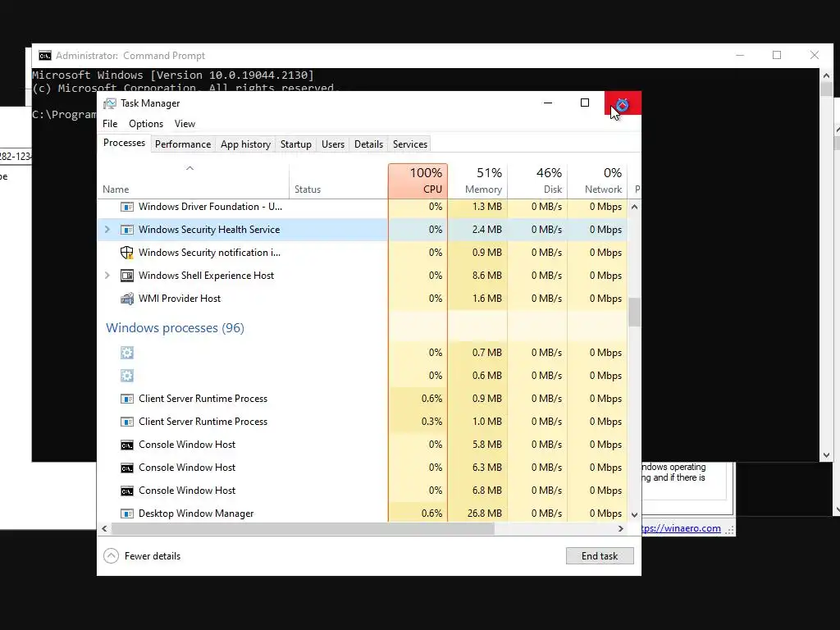Click the Console Window Host 6.8 MB icon
Viewport: 840px width, 630px height.
127,491
